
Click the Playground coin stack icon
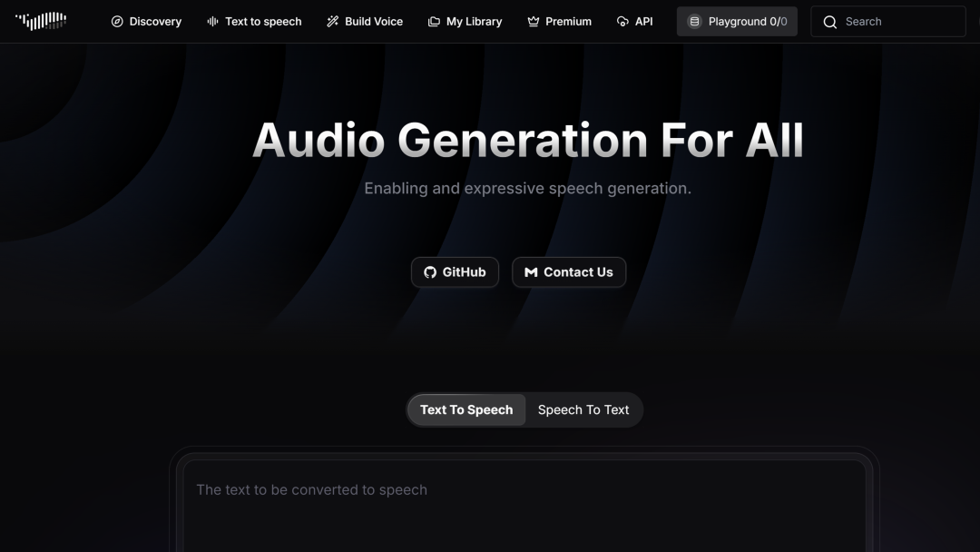coord(694,22)
